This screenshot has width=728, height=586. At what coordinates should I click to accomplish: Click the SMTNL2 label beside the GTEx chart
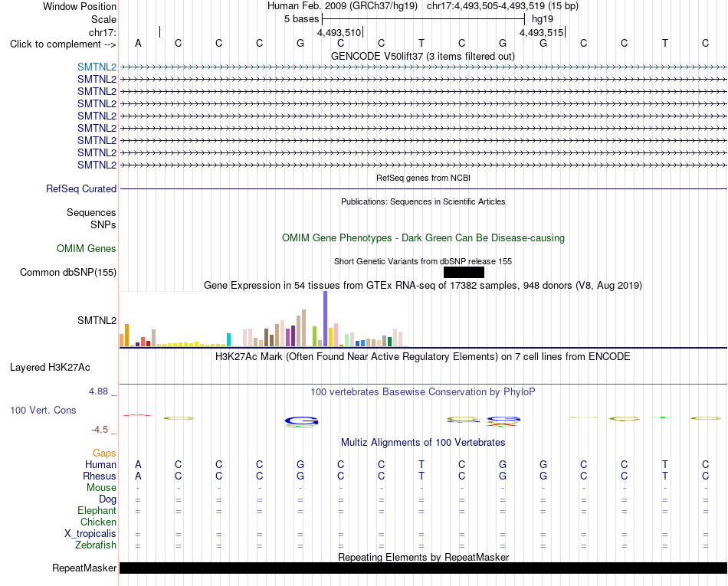tap(97, 321)
